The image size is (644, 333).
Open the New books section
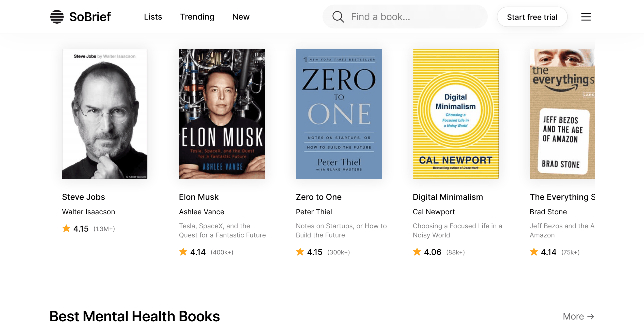pyautogui.click(x=241, y=17)
